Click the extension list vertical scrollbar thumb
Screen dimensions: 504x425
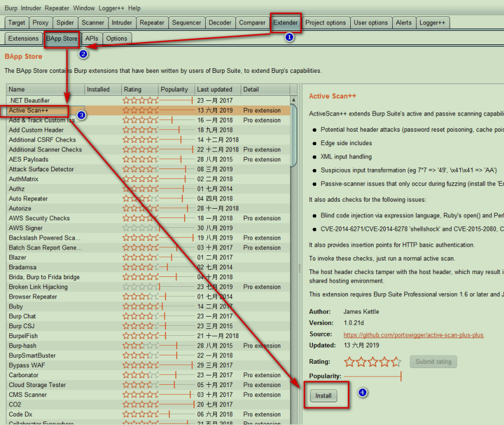[x=294, y=135]
